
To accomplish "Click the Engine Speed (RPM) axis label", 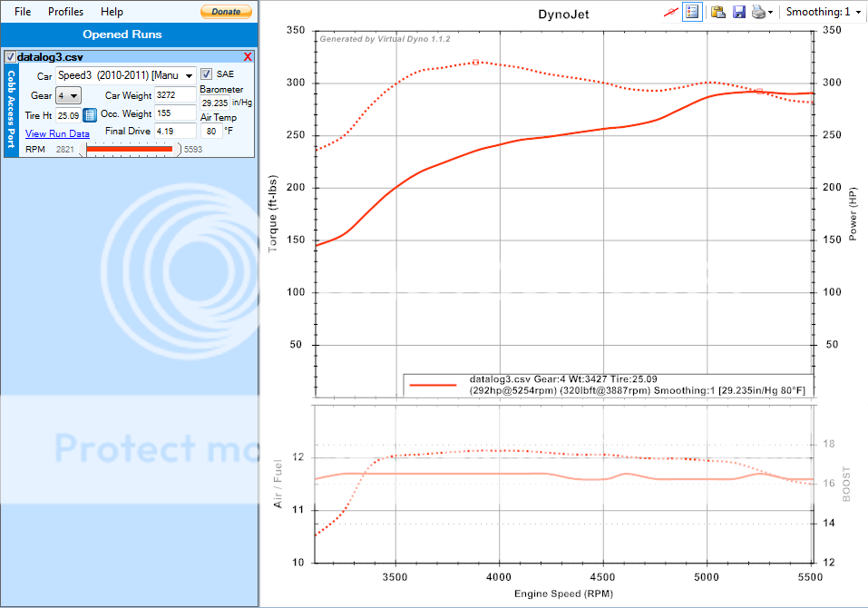I will (563, 593).
